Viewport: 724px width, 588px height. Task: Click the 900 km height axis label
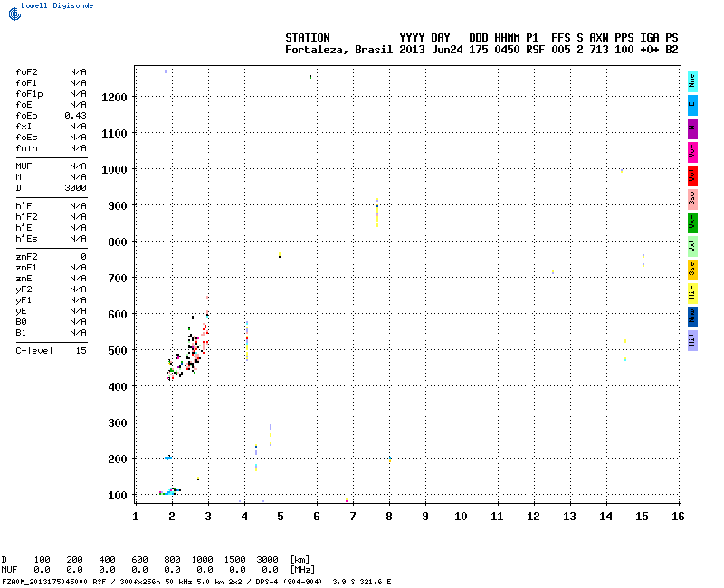(x=118, y=206)
